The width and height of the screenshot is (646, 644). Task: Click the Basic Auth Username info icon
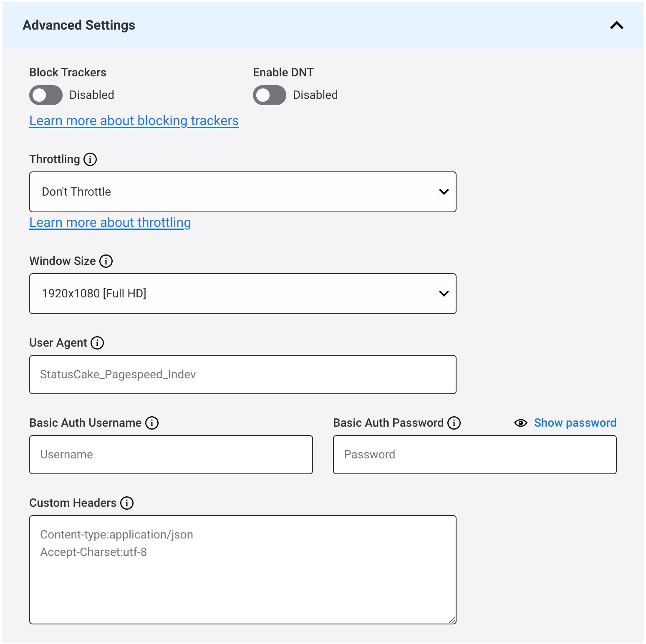(x=153, y=423)
